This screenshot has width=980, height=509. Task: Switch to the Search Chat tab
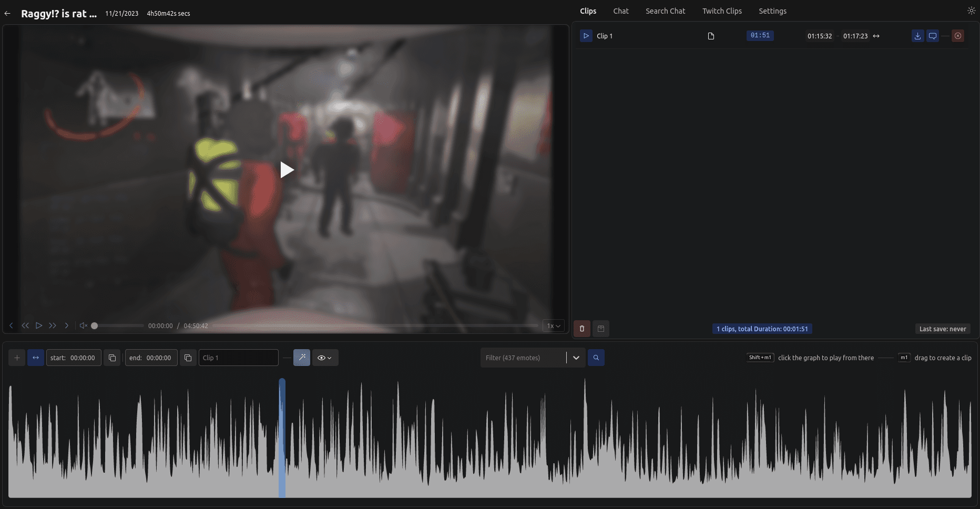point(665,11)
